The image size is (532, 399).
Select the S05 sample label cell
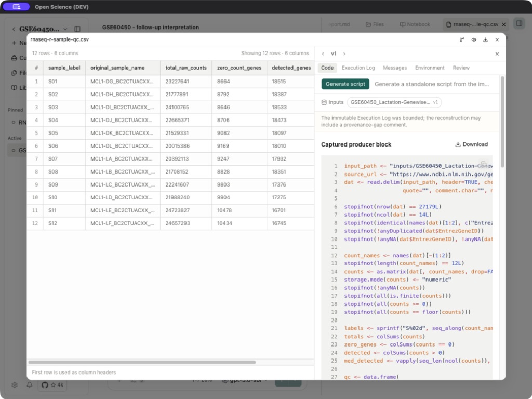pyautogui.click(x=64, y=133)
